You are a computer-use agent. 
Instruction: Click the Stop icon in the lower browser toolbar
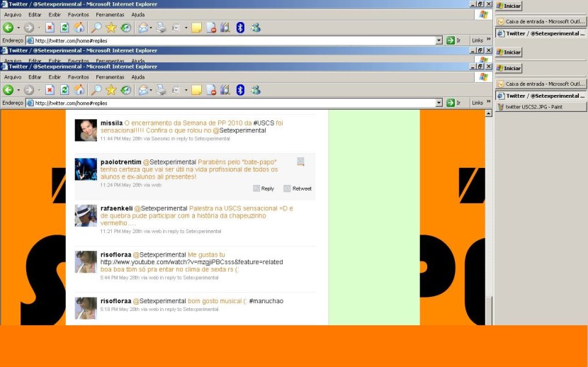pos(50,90)
